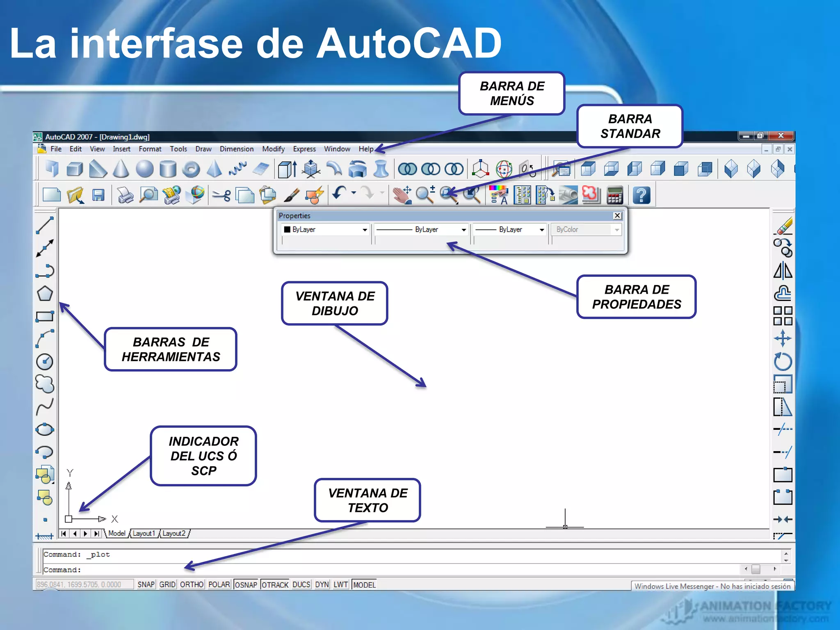Viewport: 840px width, 630px height.
Task: Click the Cylinder 3D solid icon
Action: 168,169
